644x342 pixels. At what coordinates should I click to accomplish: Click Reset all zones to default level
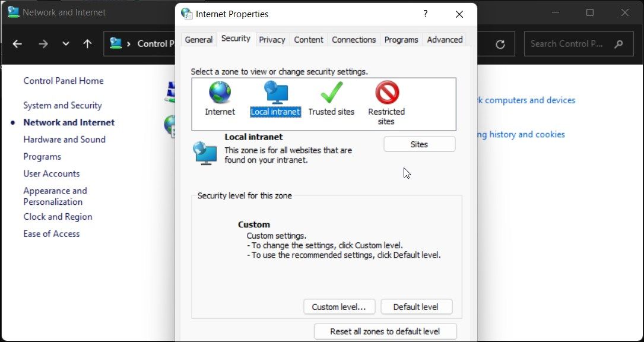tap(385, 331)
